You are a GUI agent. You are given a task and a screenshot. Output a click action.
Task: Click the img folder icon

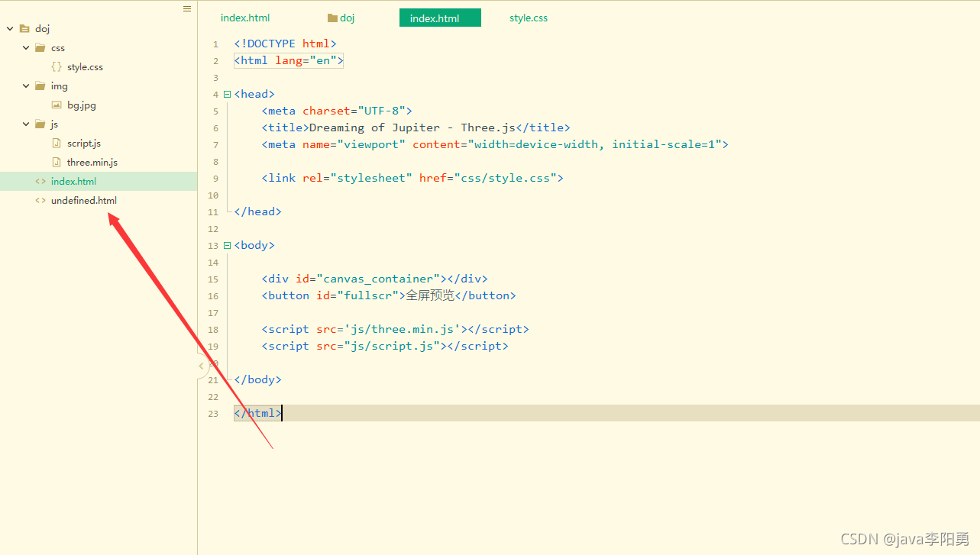tap(40, 86)
